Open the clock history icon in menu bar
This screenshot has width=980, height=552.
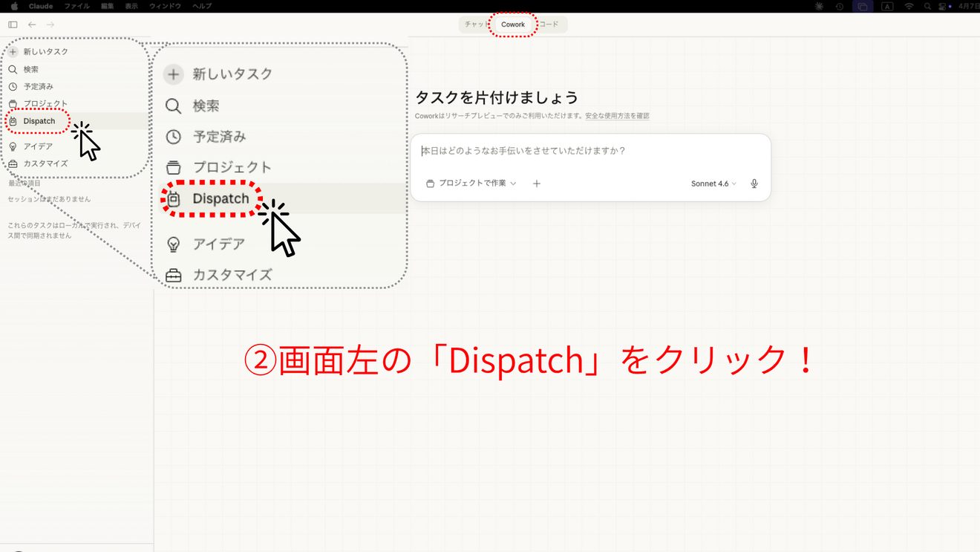tap(840, 6)
